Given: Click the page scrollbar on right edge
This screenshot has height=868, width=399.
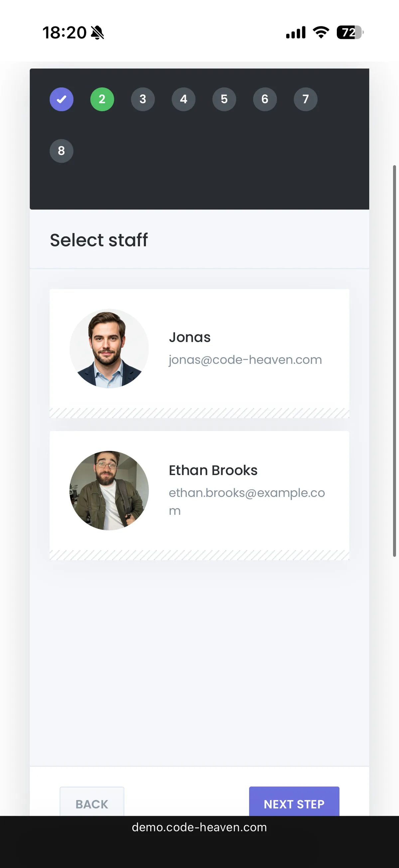Looking at the screenshot, I should [x=394, y=360].
